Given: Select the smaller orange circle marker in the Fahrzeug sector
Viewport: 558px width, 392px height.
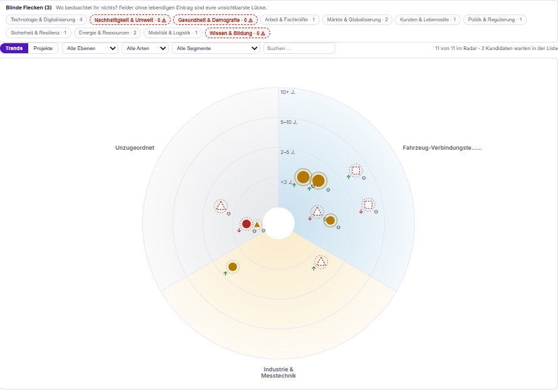Looking at the screenshot, I should tap(330, 220).
